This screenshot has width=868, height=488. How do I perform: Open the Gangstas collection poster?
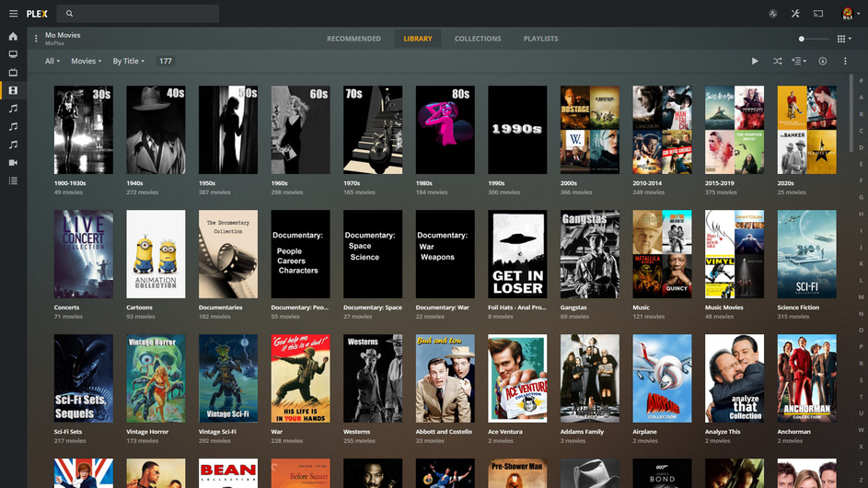tap(589, 254)
